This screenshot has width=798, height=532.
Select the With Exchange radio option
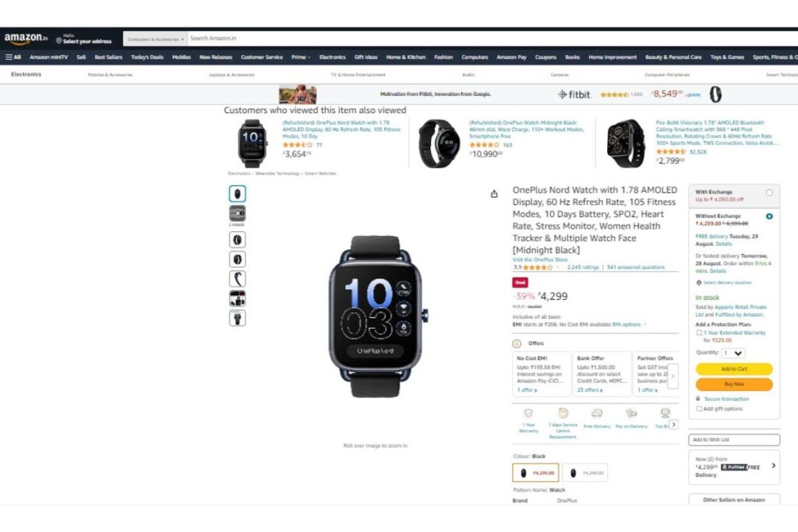(769, 192)
